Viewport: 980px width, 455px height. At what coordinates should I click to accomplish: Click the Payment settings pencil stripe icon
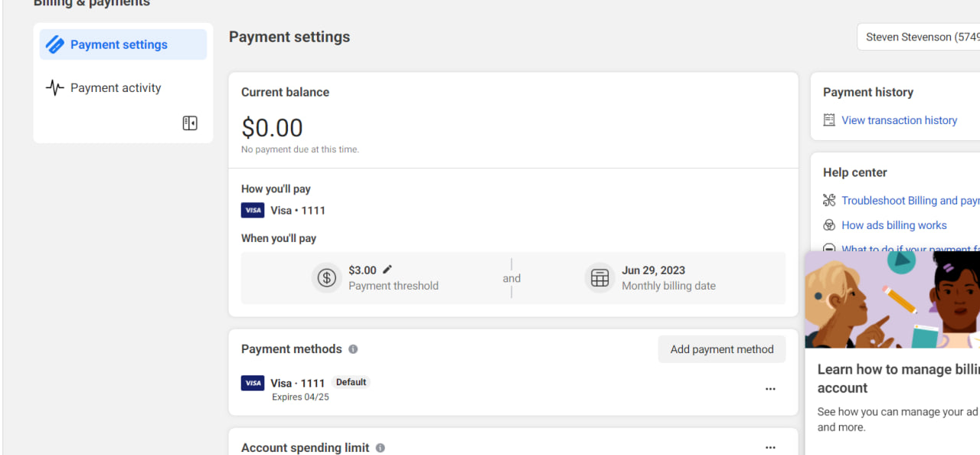[x=55, y=44]
